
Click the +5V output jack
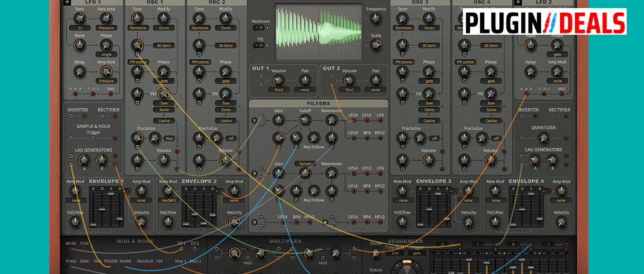(x=161, y=266)
